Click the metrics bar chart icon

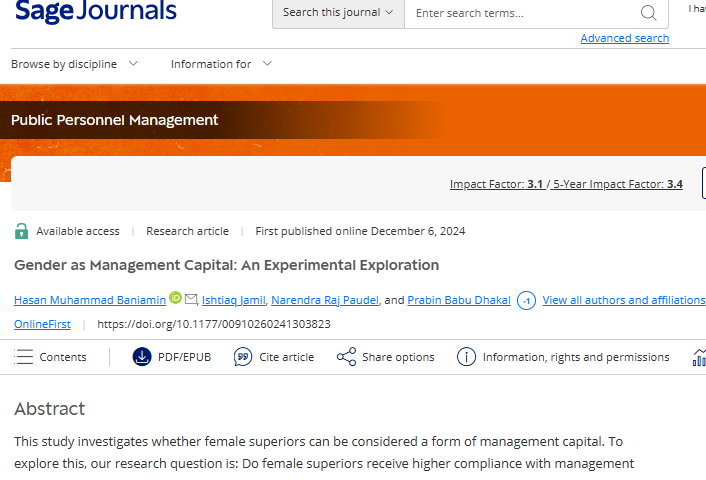click(x=699, y=358)
